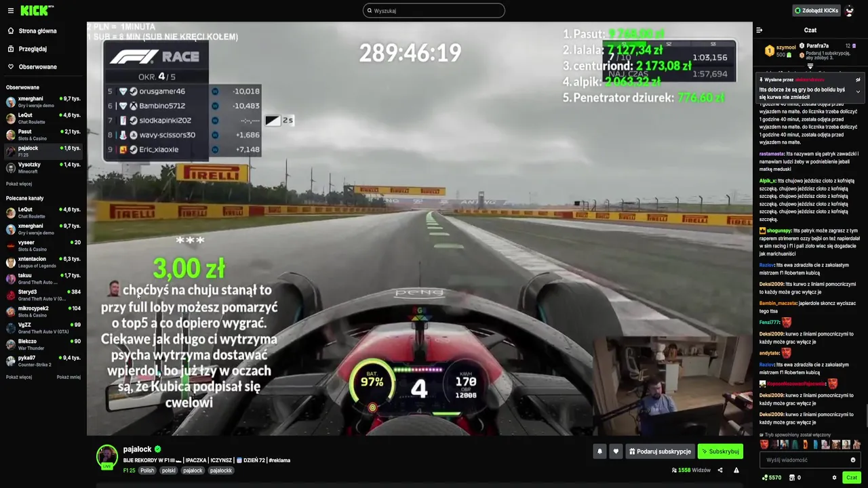Click shogunspy username in chat
The height and width of the screenshot is (488, 868).
(x=778, y=230)
